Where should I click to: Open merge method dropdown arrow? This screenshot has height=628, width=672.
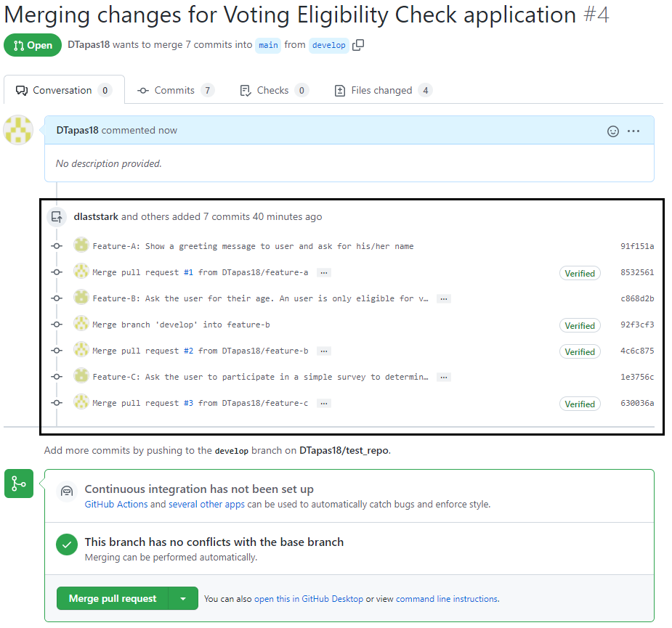coord(183,598)
